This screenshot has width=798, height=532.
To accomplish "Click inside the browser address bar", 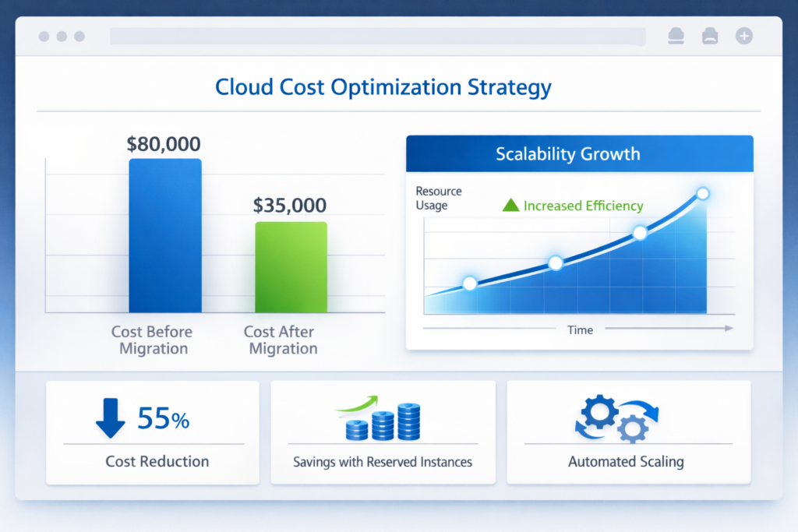I will point(377,36).
